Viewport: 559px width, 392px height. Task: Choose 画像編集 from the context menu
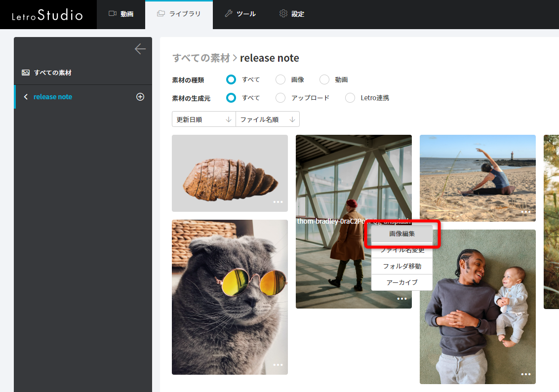pyautogui.click(x=401, y=234)
